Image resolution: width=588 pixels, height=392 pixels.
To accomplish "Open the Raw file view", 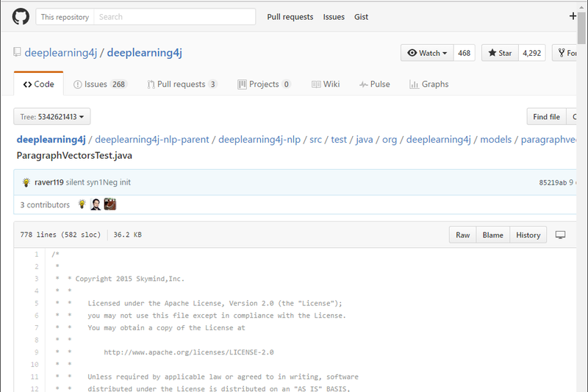I will (x=463, y=235).
